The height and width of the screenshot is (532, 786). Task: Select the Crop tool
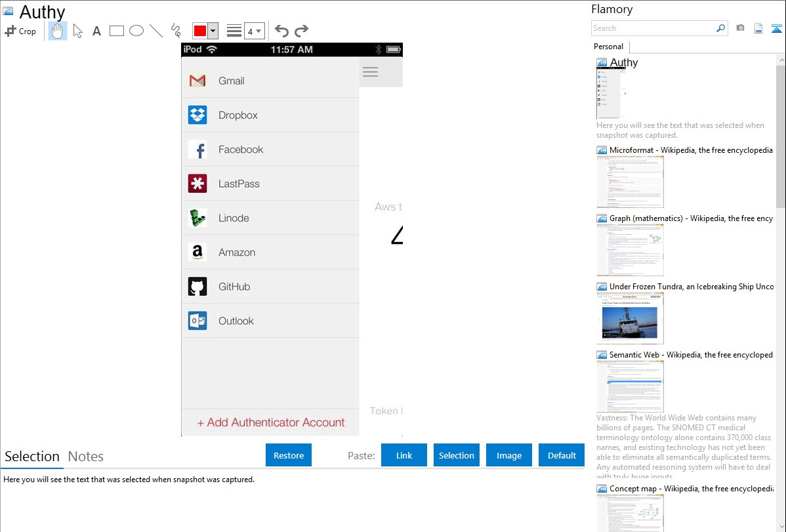point(20,31)
